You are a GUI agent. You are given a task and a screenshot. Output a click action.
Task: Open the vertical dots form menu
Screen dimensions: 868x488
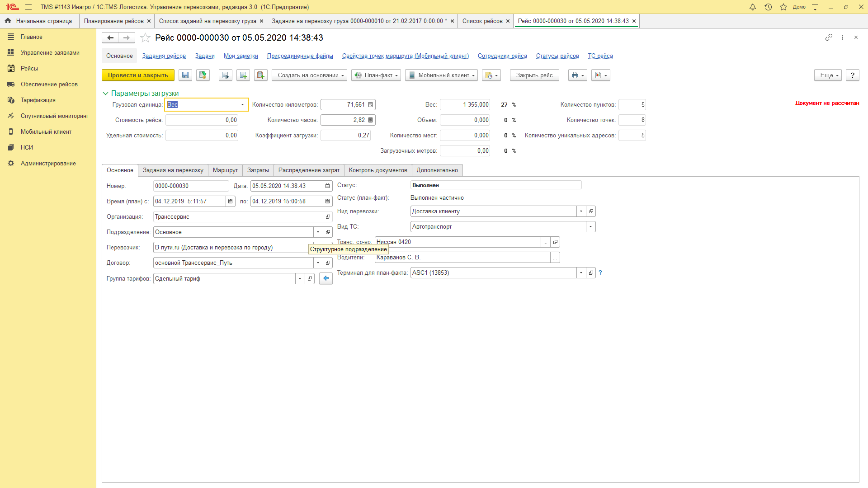click(x=842, y=38)
